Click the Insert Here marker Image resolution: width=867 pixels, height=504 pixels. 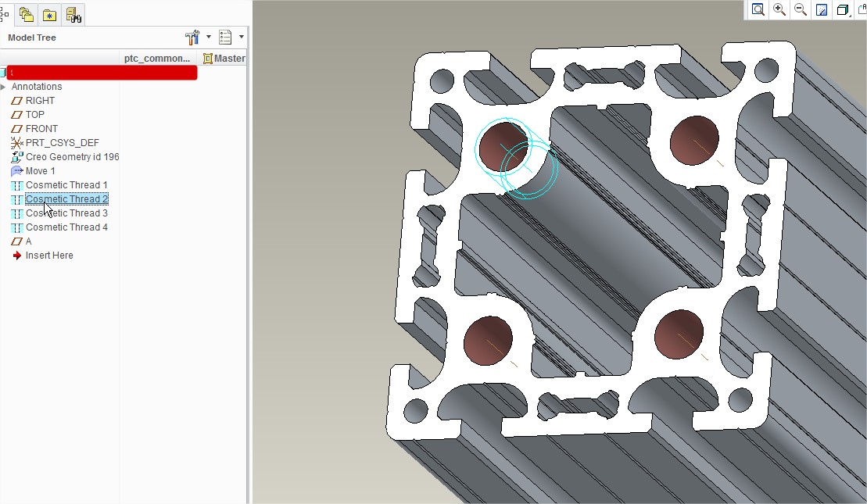[48, 255]
